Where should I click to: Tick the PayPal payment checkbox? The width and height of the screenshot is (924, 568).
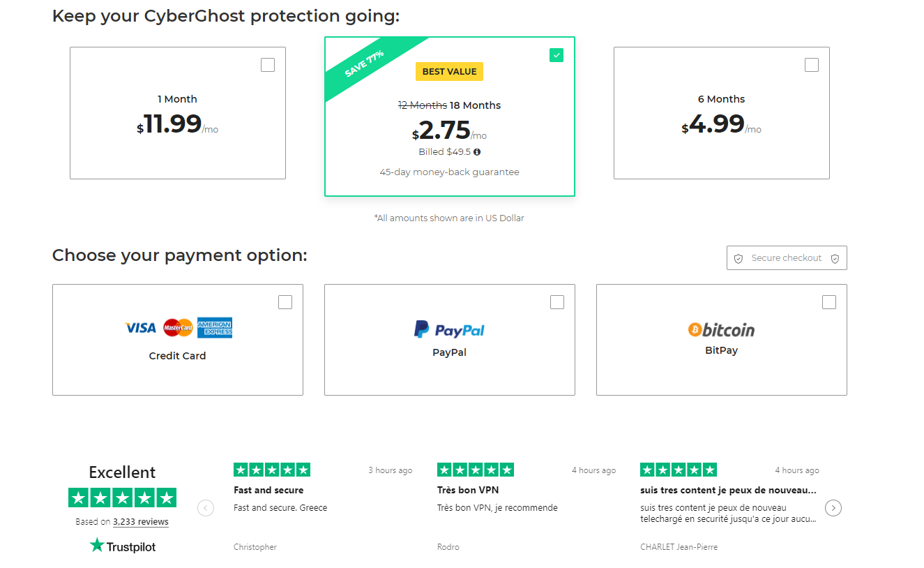tap(557, 302)
